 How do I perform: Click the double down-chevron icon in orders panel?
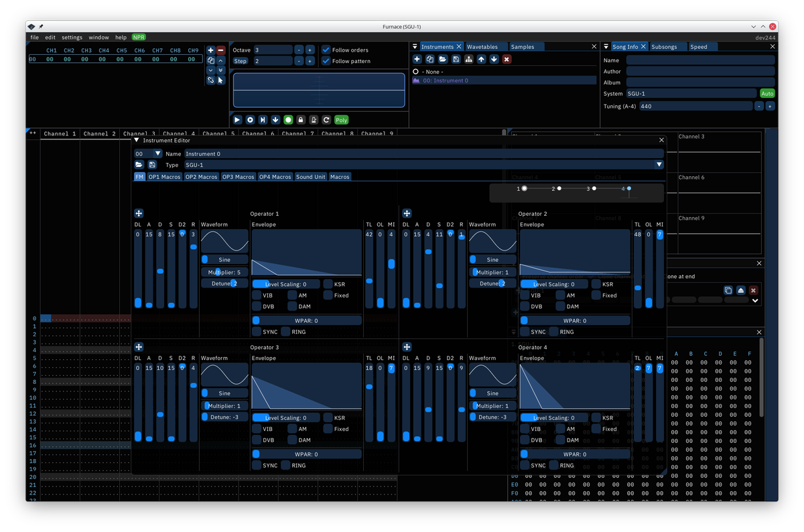pyautogui.click(x=221, y=70)
